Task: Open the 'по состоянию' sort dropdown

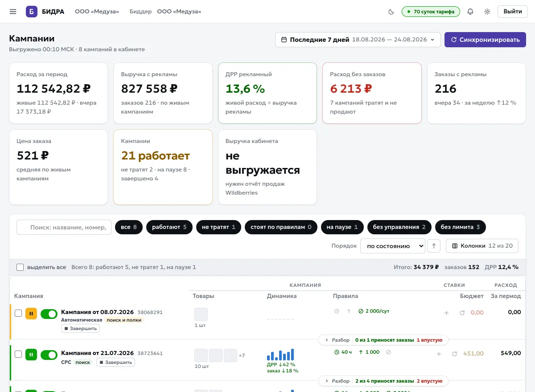Action: 393,246
